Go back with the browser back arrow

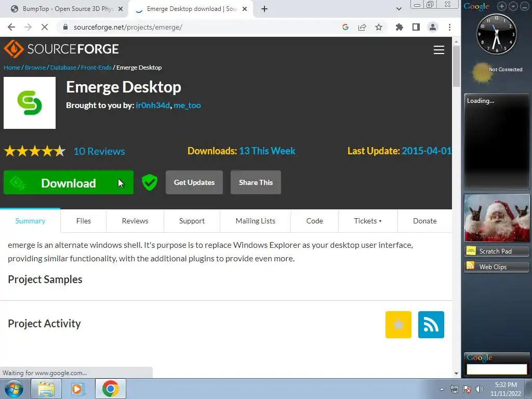tap(11, 27)
